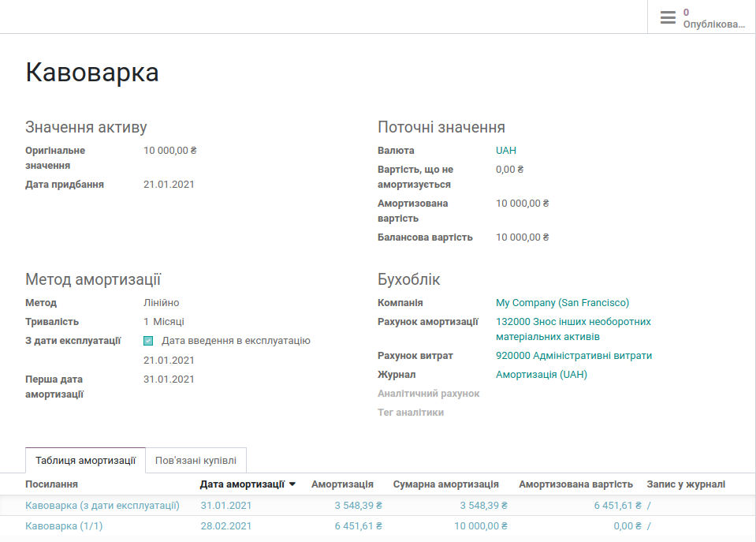Switch to the 'Пов'язані купівлі' tab
The width and height of the screenshot is (756, 542).
tap(198, 460)
